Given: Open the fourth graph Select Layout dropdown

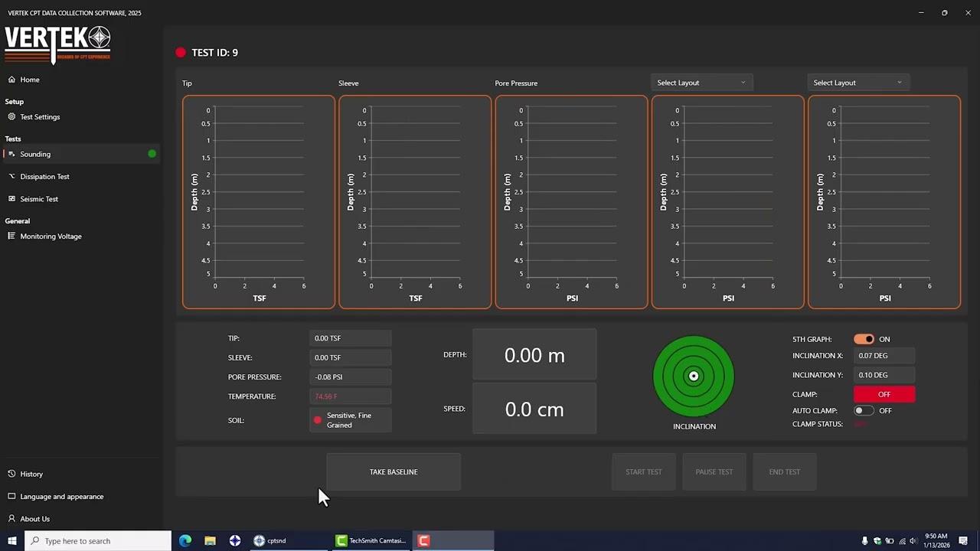Looking at the screenshot, I should [x=701, y=83].
